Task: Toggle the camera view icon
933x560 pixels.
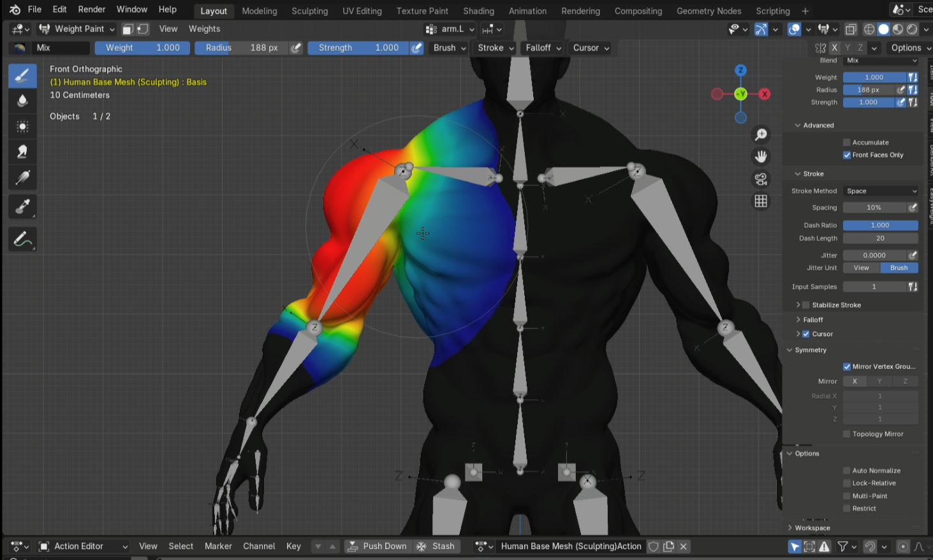Action: click(x=761, y=179)
